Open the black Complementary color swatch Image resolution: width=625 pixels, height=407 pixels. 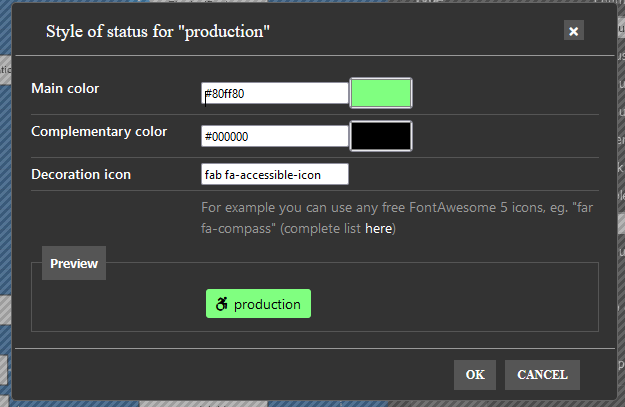pyautogui.click(x=381, y=136)
